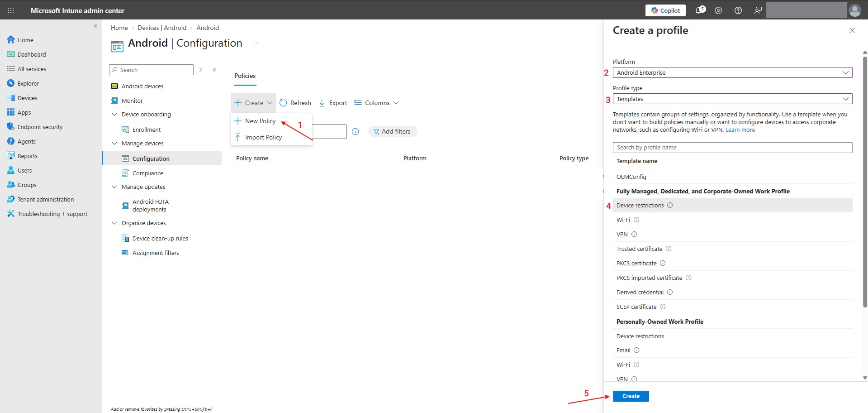868x413 pixels.
Task: Collapse the left navigation pane
Action: 95,26
